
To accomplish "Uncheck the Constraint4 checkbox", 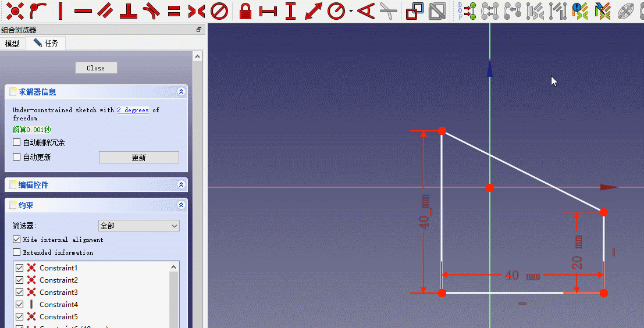I will coord(19,305).
